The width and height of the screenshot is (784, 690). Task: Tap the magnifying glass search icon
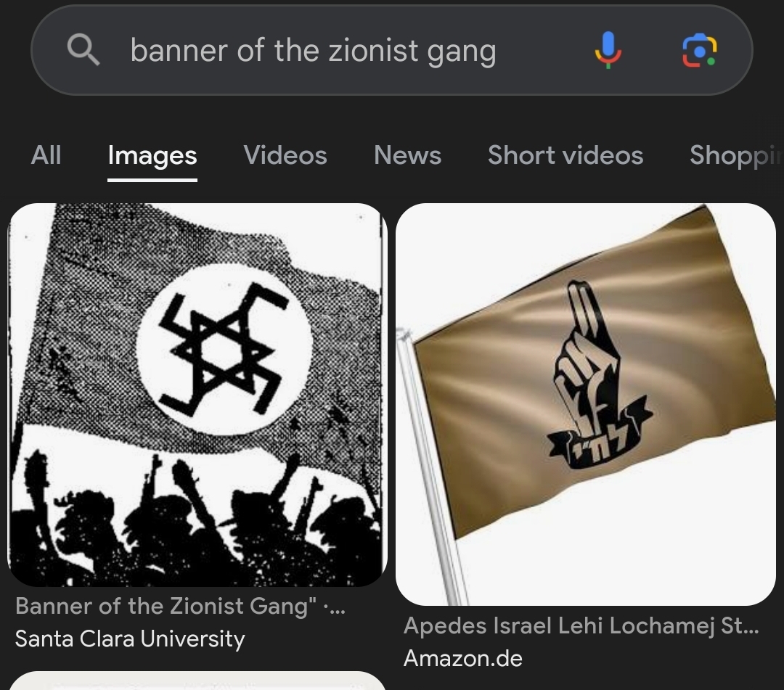point(83,49)
